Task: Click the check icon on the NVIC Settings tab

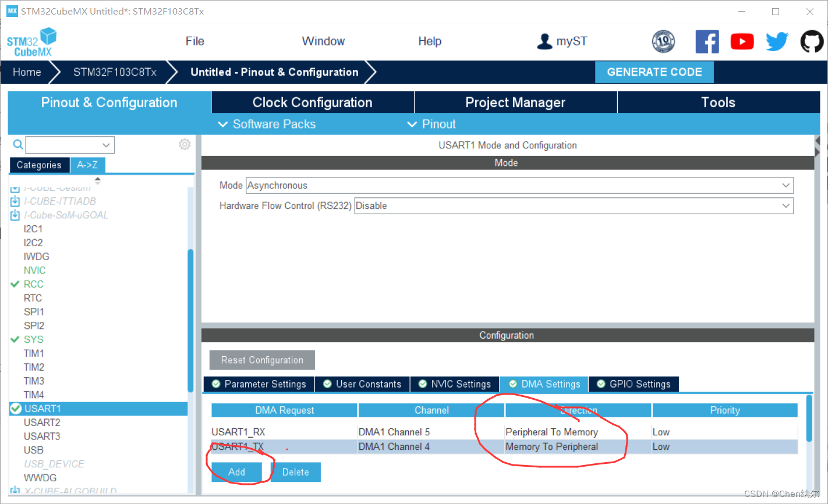Action: click(423, 384)
